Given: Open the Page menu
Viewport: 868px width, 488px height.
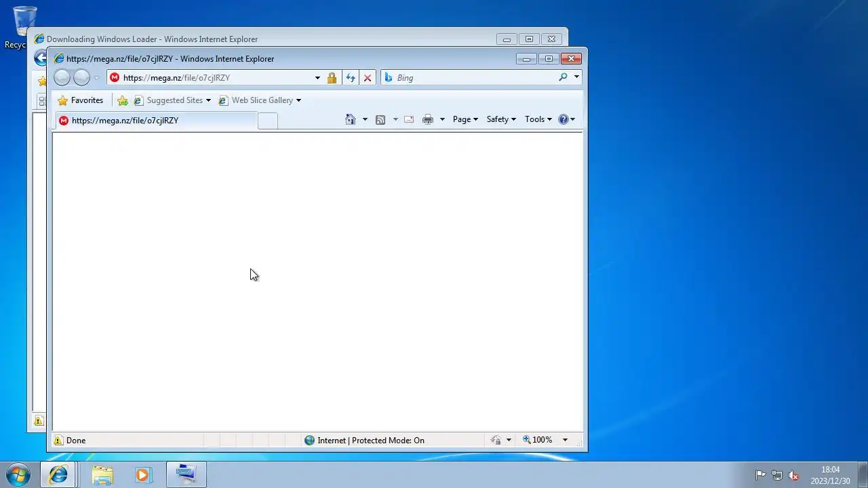Looking at the screenshot, I should 465,119.
